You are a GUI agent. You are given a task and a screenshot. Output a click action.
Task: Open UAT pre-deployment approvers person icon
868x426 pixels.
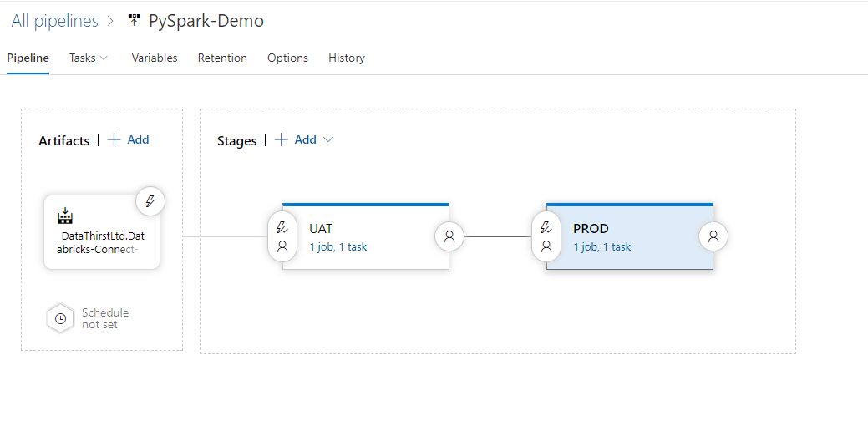coord(282,246)
